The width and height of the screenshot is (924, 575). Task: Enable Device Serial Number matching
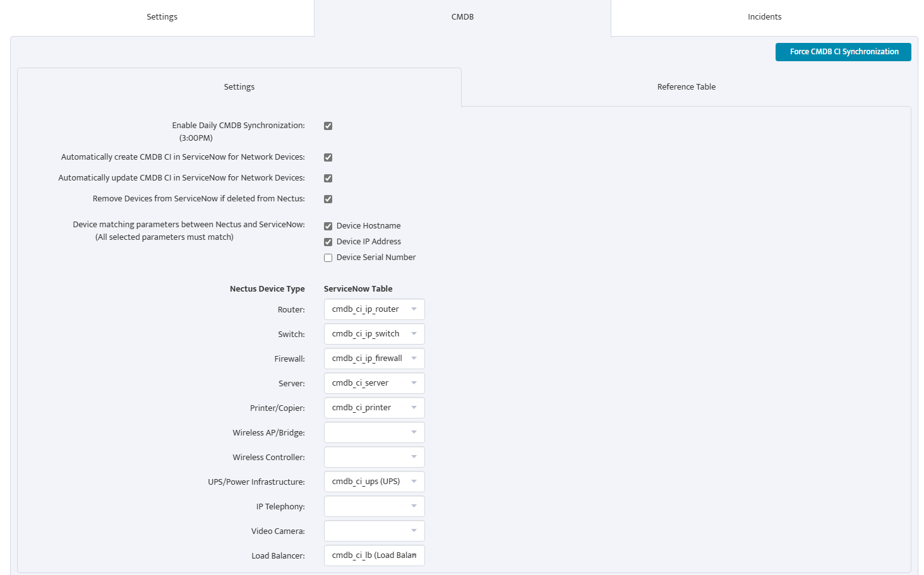(328, 258)
